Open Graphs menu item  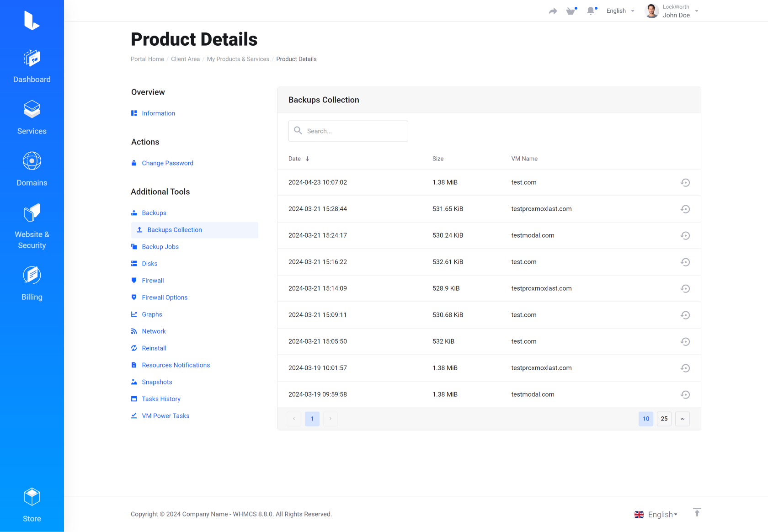point(152,314)
